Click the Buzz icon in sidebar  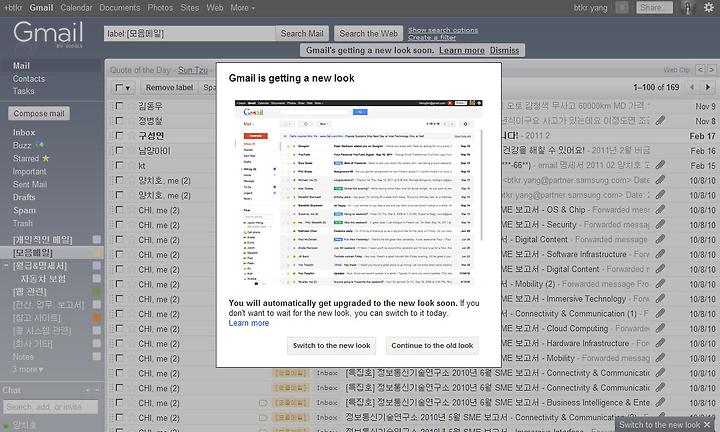[40, 145]
